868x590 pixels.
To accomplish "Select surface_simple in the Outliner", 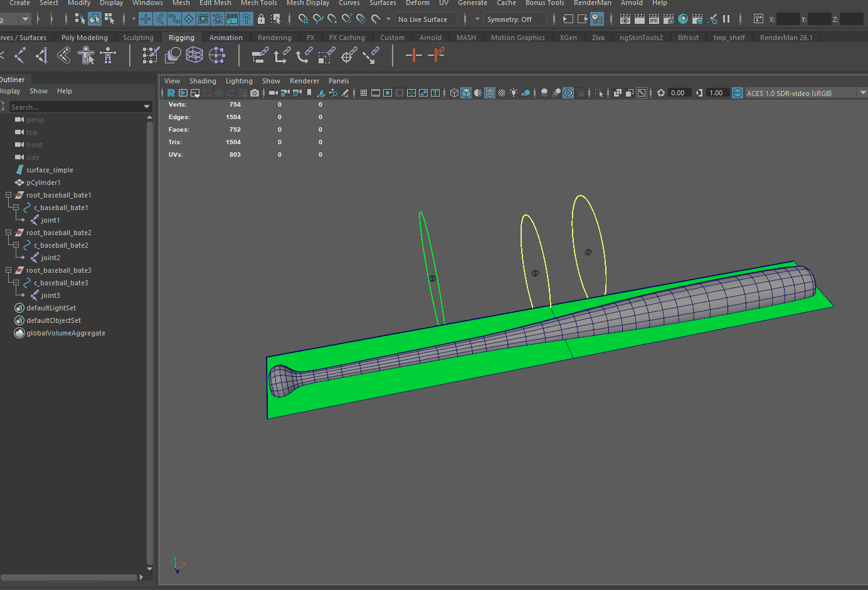I will (50, 170).
